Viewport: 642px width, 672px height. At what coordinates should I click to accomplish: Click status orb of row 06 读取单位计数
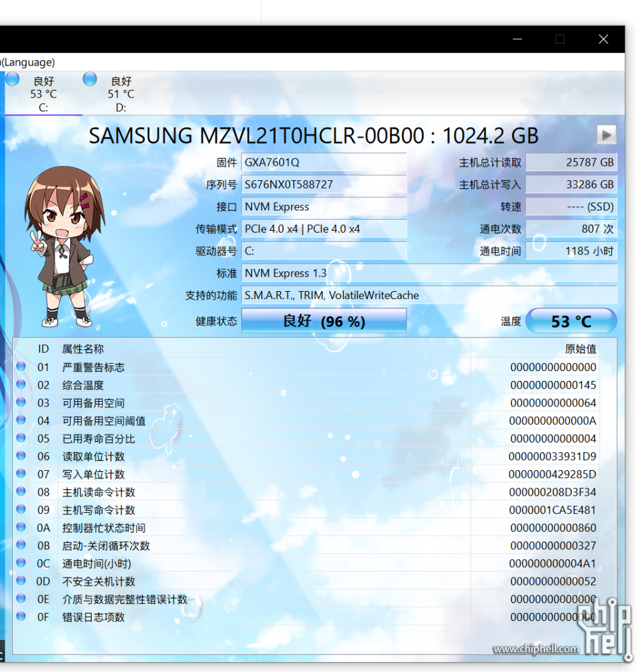pos(21,456)
